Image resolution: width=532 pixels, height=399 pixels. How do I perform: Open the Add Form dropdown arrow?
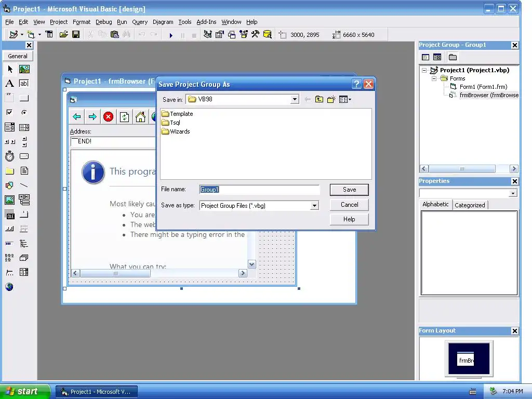click(x=39, y=35)
